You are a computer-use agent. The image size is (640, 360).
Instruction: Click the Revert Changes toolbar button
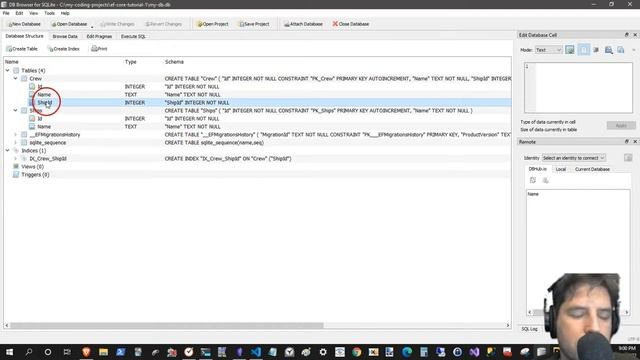click(164, 24)
